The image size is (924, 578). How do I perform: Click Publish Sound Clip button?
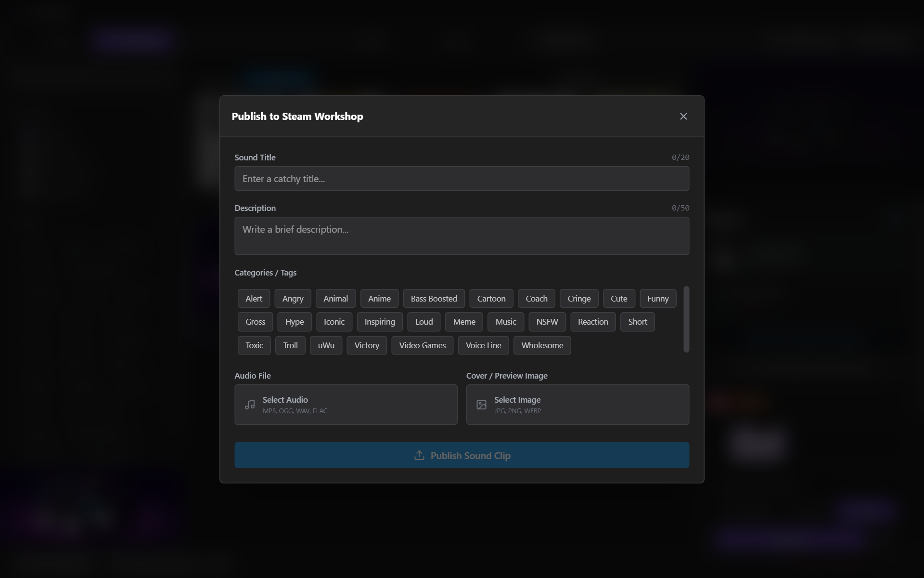(462, 455)
